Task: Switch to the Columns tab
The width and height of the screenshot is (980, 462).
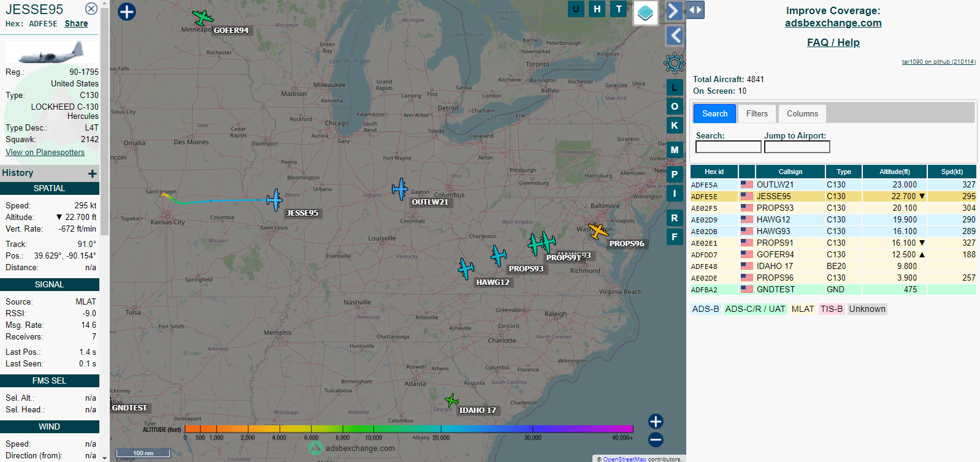Action: point(802,113)
